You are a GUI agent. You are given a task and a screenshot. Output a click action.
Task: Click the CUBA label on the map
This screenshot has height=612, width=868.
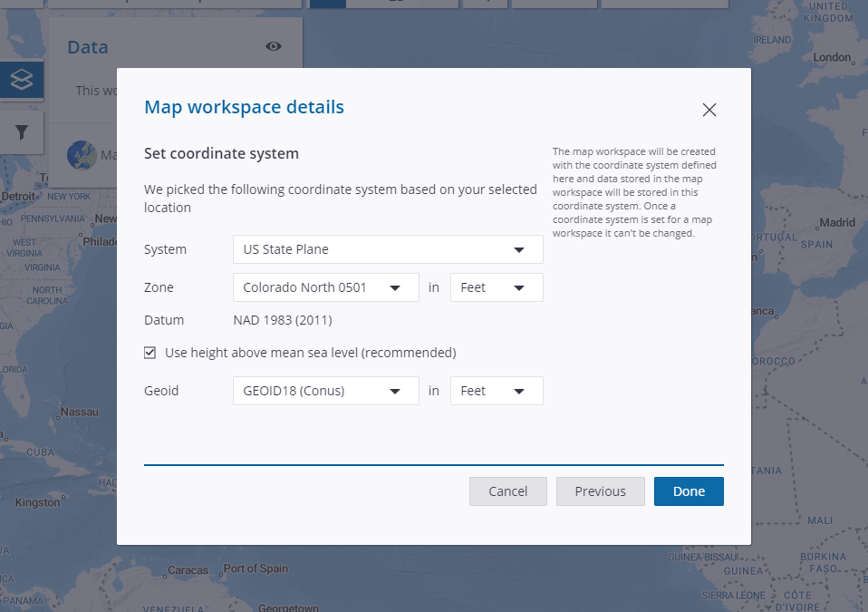point(41,452)
